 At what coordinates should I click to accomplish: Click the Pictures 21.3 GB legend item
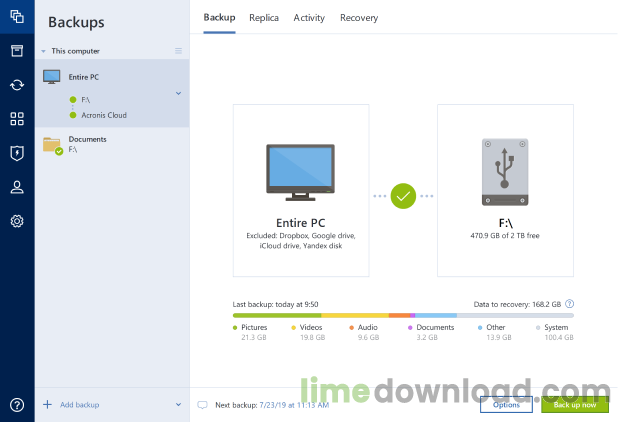(250, 332)
